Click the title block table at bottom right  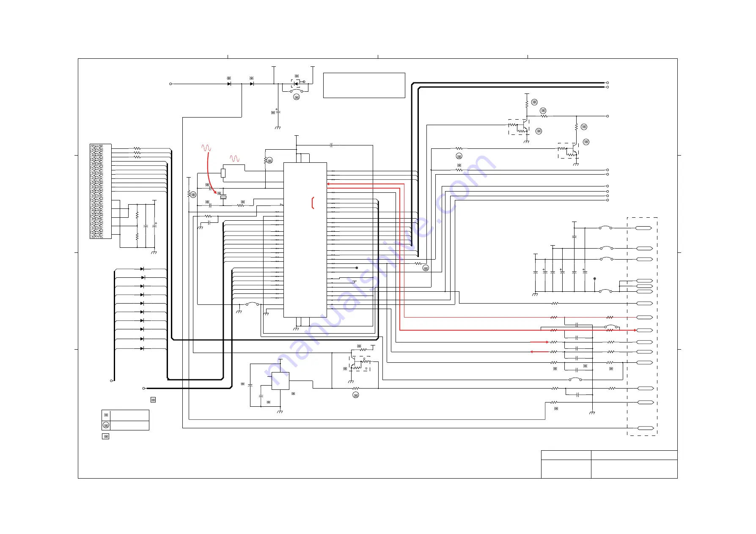(609, 464)
